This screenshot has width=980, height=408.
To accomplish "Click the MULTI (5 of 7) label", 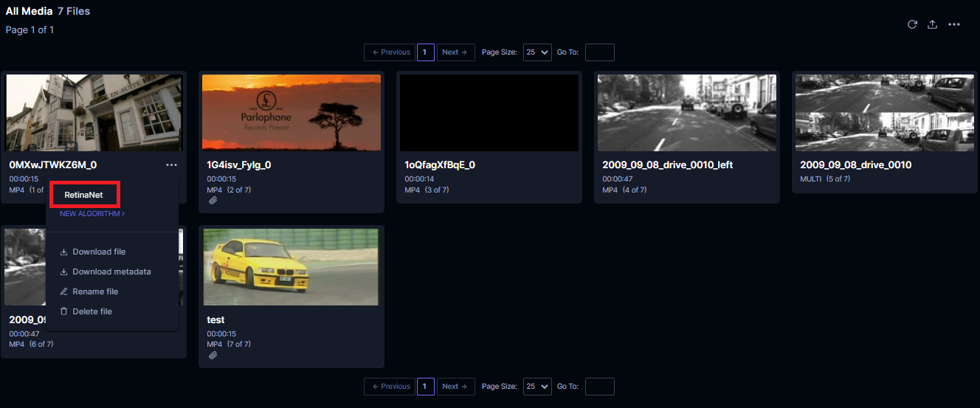I will pos(825,179).
